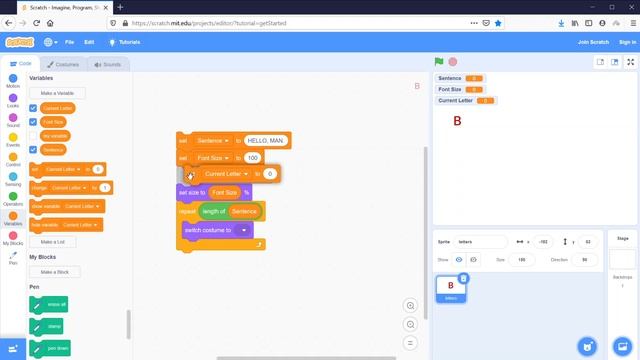
Task: Open Current Letter dropdown in dragged block
Action: 226,174
